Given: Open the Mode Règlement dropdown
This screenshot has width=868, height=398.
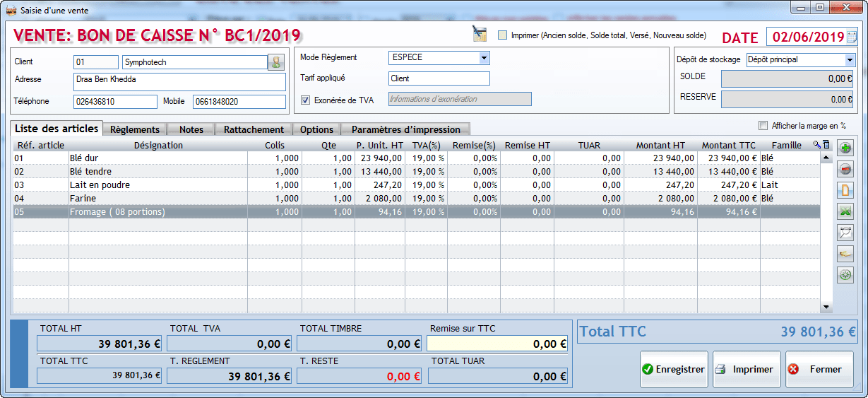Looking at the screenshot, I should [x=484, y=58].
